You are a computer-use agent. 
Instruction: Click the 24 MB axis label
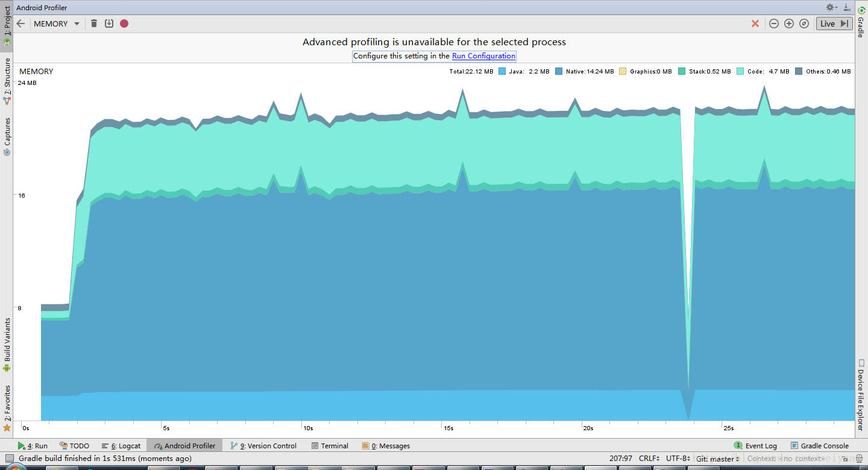pos(28,83)
